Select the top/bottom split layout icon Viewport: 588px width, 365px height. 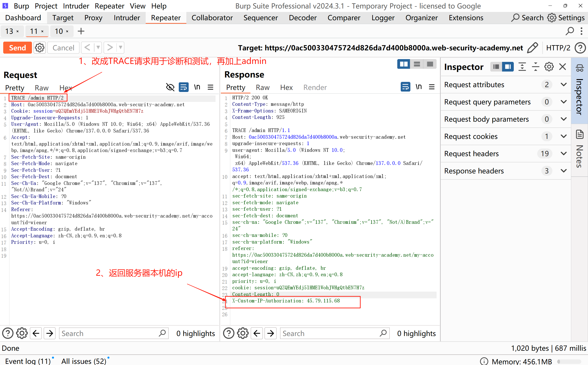417,64
